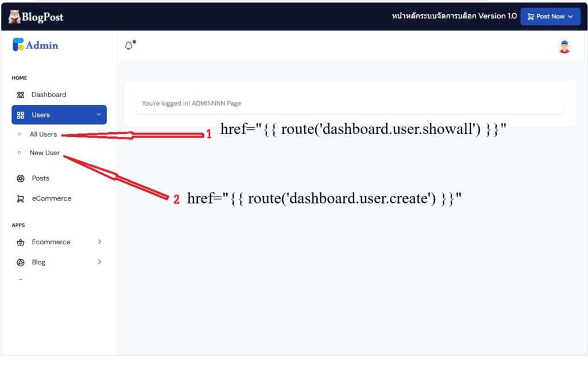Expand the Ecommerce submenu arrow
588x376 pixels.
pyautogui.click(x=99, y=242)
